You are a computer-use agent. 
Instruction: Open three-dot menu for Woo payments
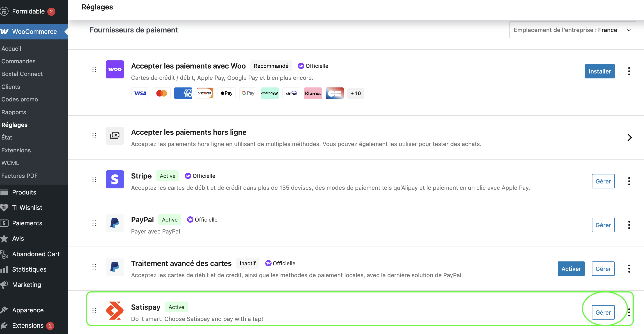629,71
